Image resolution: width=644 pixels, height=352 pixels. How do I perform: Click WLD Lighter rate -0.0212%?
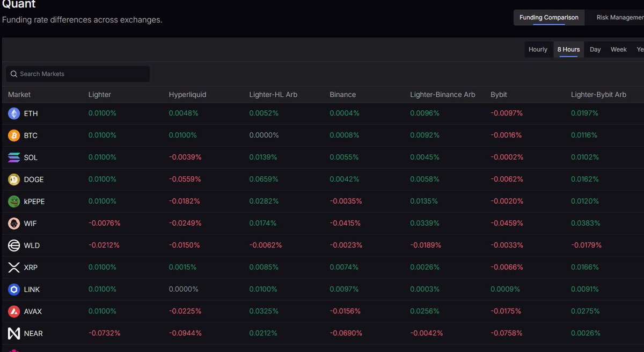coord(104,245)
